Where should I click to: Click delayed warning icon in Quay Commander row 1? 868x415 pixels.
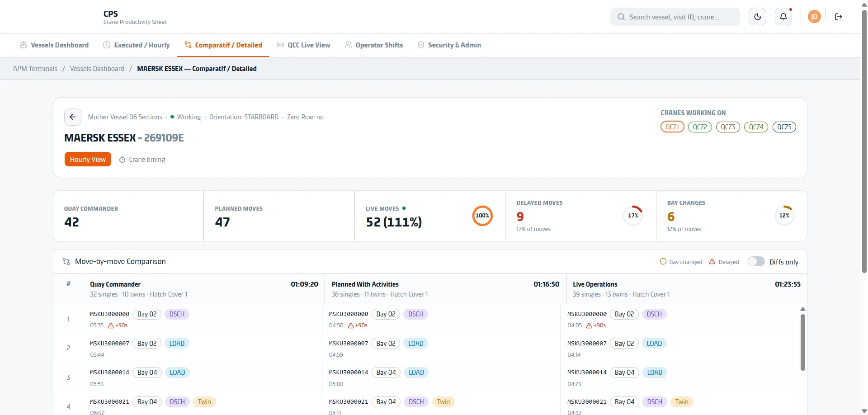111,325
